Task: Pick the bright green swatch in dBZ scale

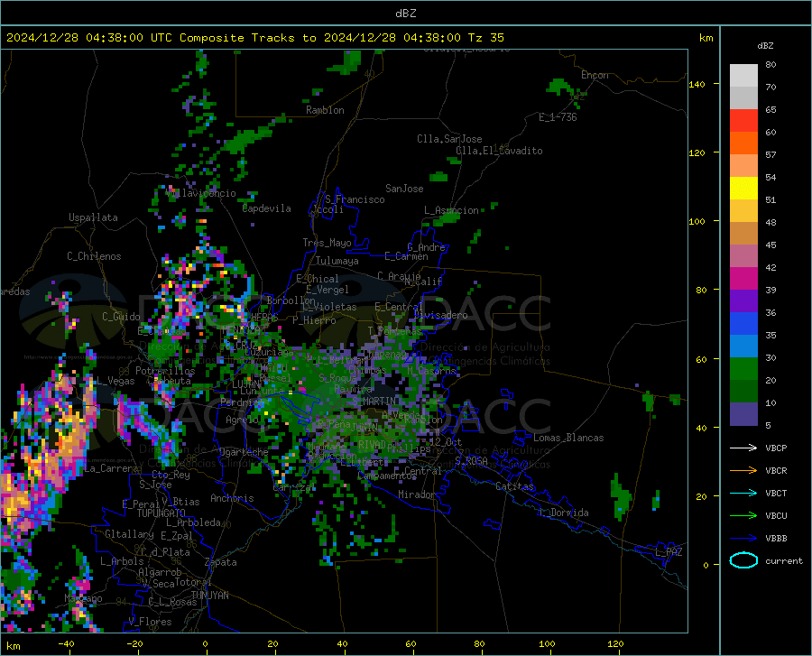Action: click(743, 369)
